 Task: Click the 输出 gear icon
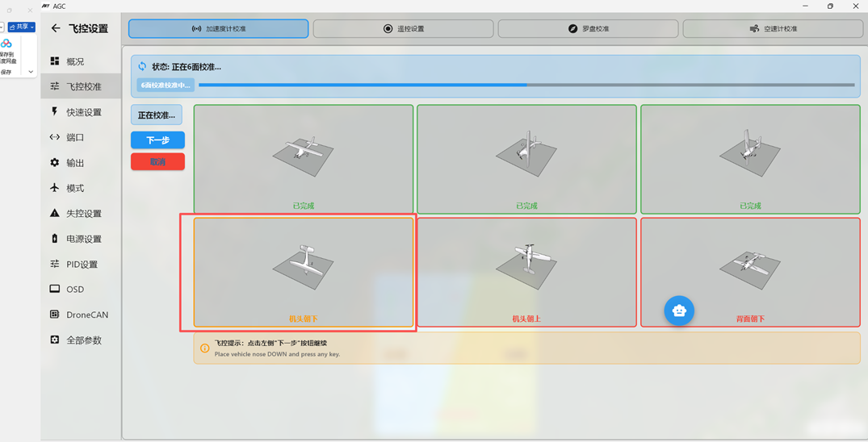tap(55, 163)
